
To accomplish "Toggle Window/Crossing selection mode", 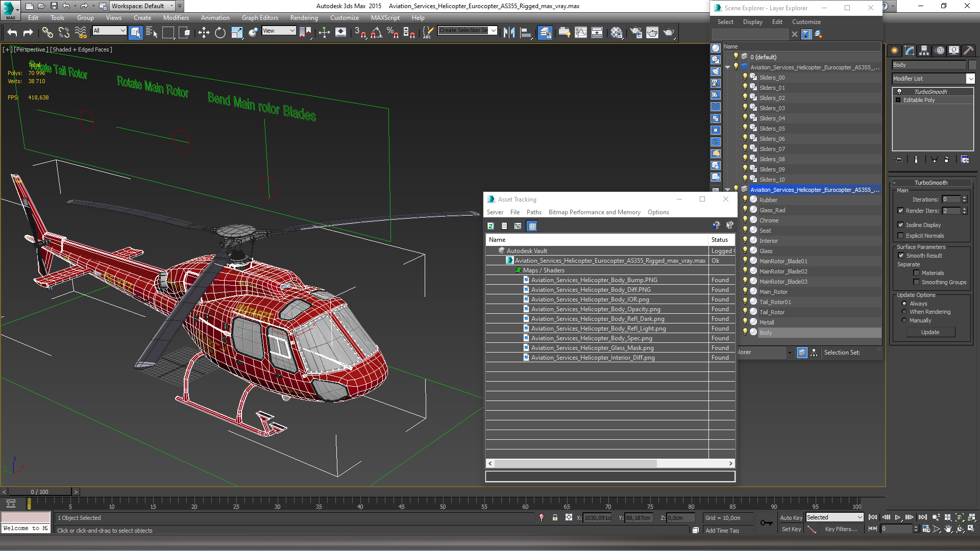I will coord(184,33).
